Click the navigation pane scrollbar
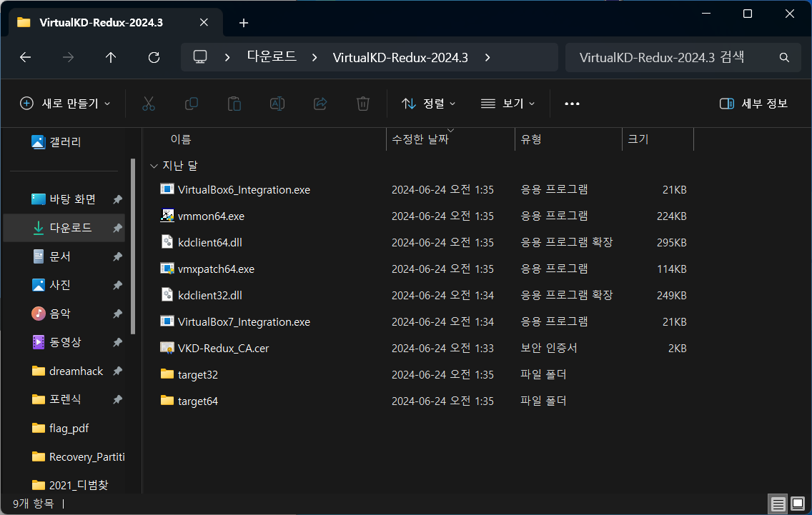Screen dimensions: 812x515 (x=132, y=246)
